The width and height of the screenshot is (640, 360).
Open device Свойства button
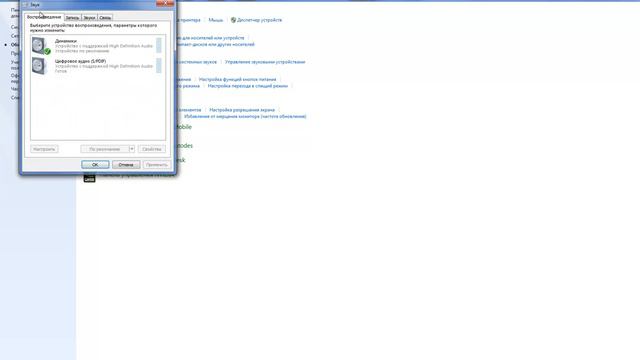(151, 149)
